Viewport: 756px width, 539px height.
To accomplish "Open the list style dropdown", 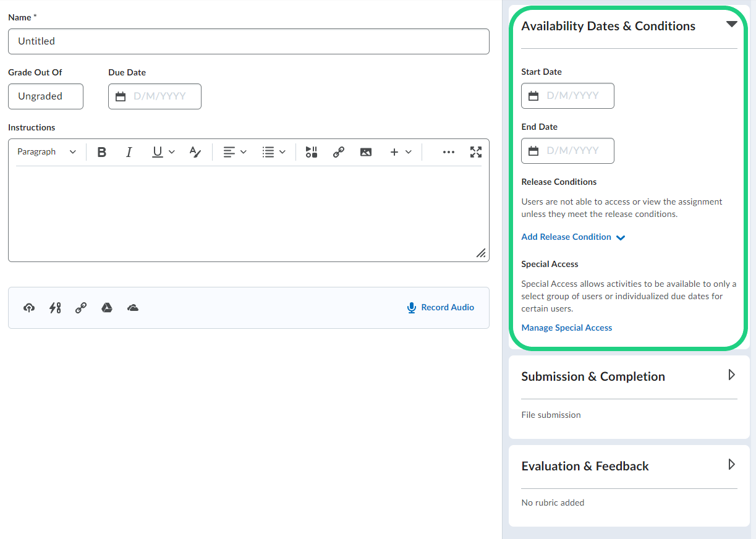I will point(273,152).
